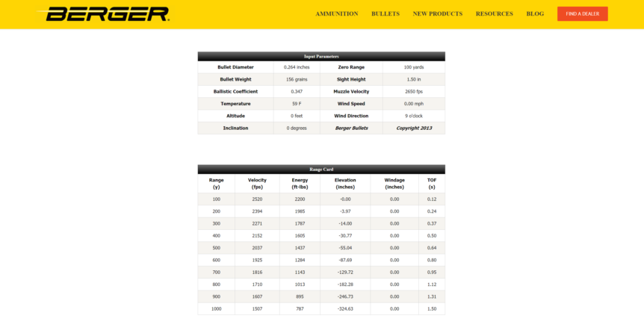
Task: Open the Ammunition menu
Action: pyautogui.click(x=336, y=14)
